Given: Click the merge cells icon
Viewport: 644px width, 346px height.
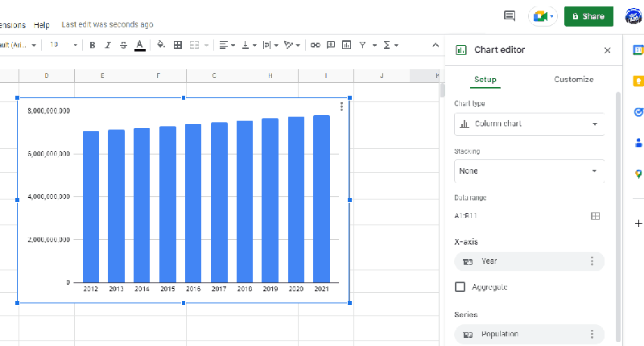Looking at the screenshot, I should (194, 45).
